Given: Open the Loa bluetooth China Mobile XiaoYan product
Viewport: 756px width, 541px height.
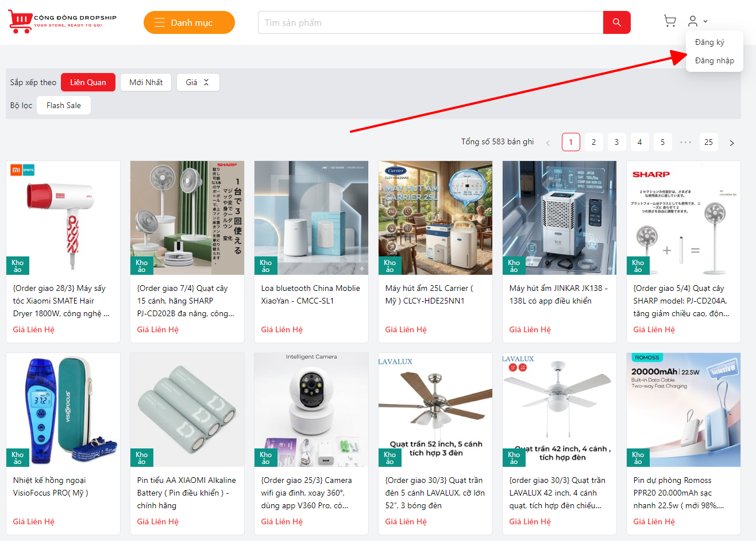Looking at the screenshot, I should [311, 294].
